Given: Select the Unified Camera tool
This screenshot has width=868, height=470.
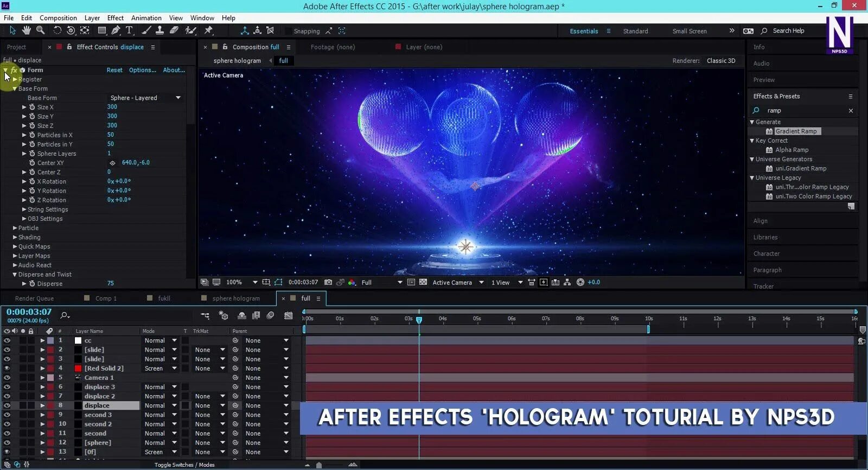Looking at the screenshot, I should [71, 30].
